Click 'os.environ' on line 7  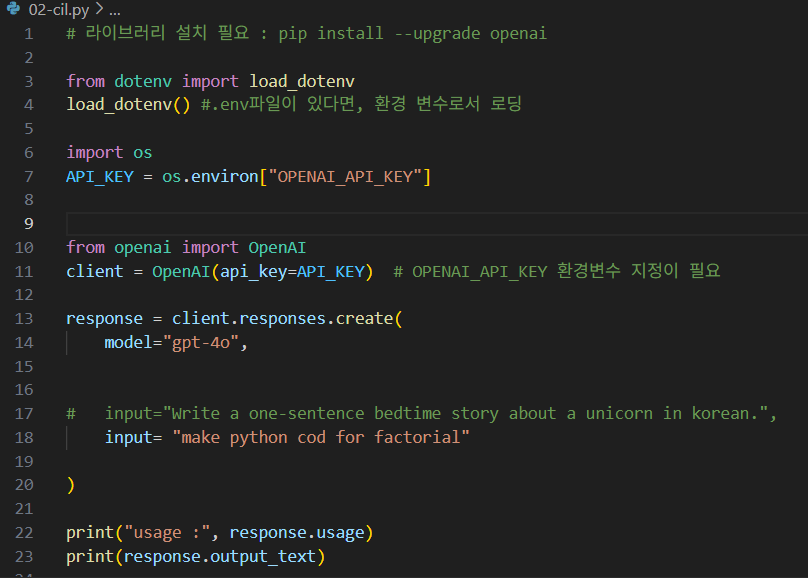tap(210, 177)
